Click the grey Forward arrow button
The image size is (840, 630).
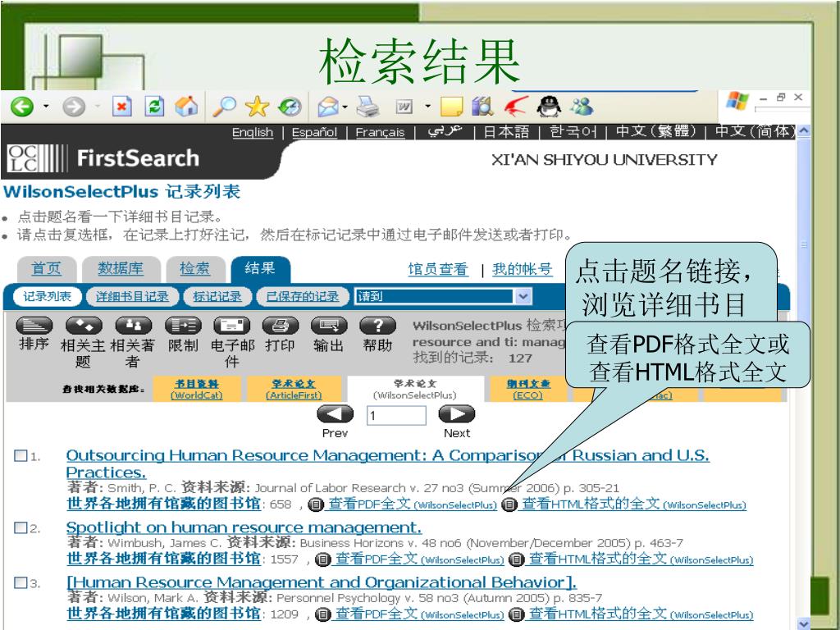click(73, 107)
